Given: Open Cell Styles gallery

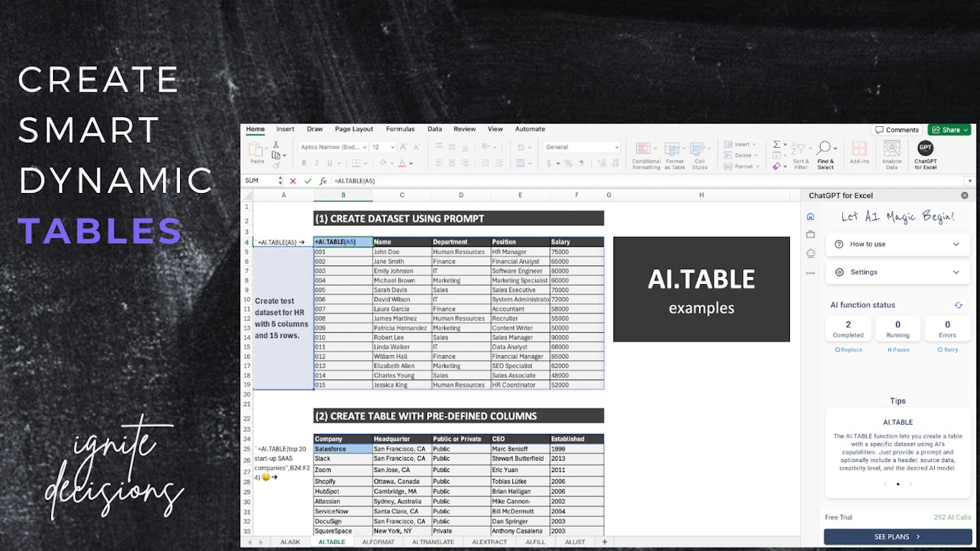Looking at the screenshot, I should 699,155.
